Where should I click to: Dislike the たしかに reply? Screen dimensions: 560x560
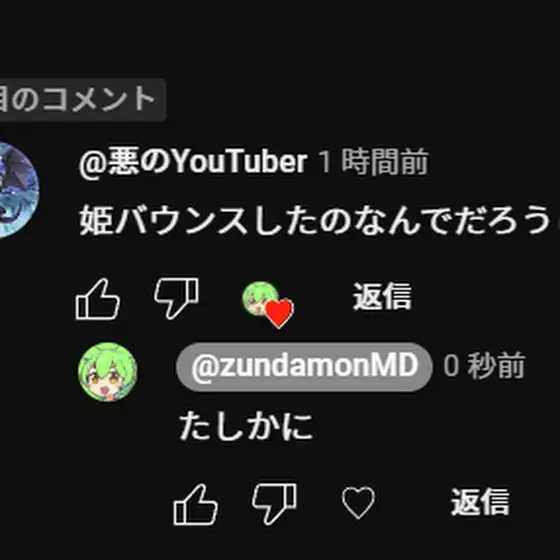point(274,504)
